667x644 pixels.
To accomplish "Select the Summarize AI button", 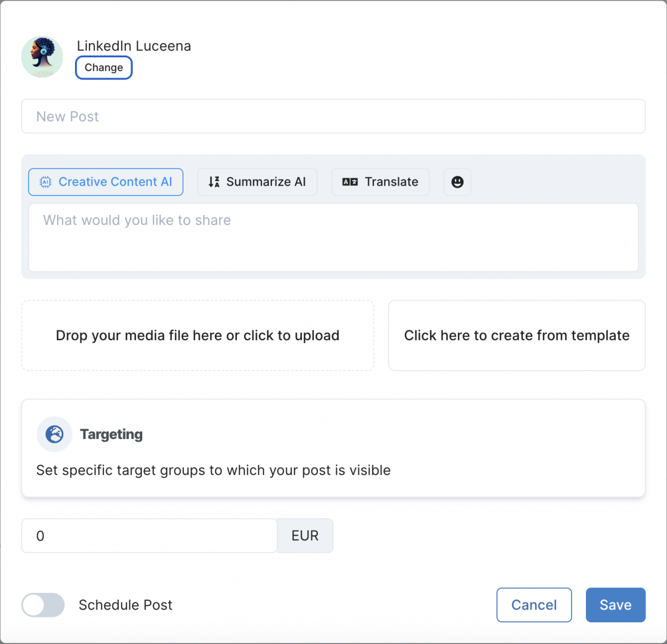I will tap(257, 182).
